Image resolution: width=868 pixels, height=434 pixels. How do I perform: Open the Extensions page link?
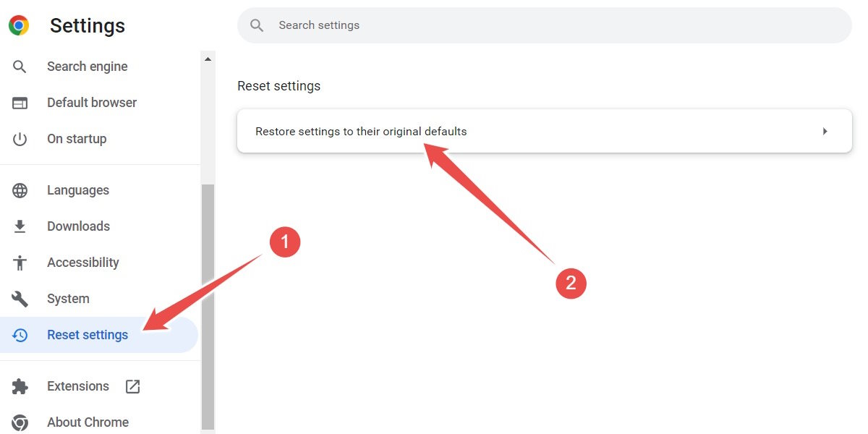pos(77,386)
